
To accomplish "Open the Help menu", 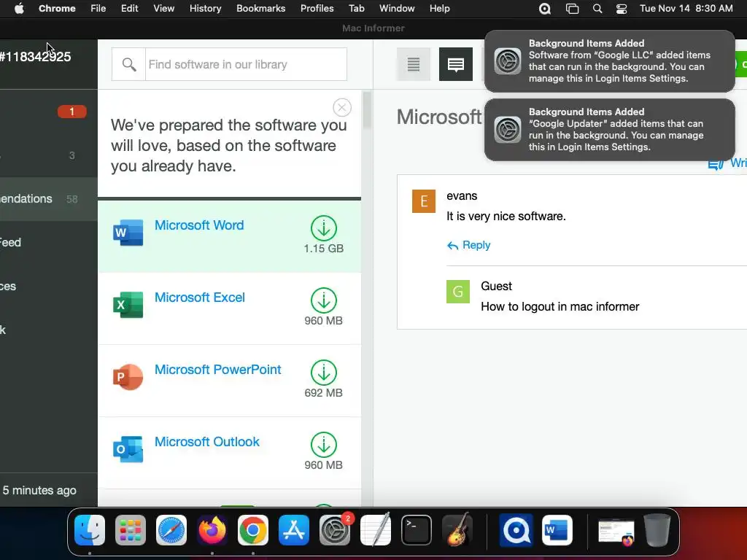I will (x=439, y=9).
